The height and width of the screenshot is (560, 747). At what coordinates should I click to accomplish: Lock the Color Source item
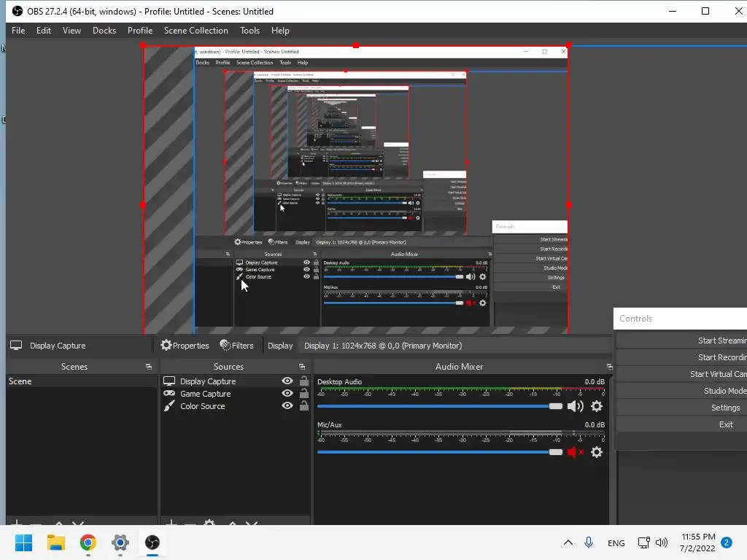click(304, 405)
